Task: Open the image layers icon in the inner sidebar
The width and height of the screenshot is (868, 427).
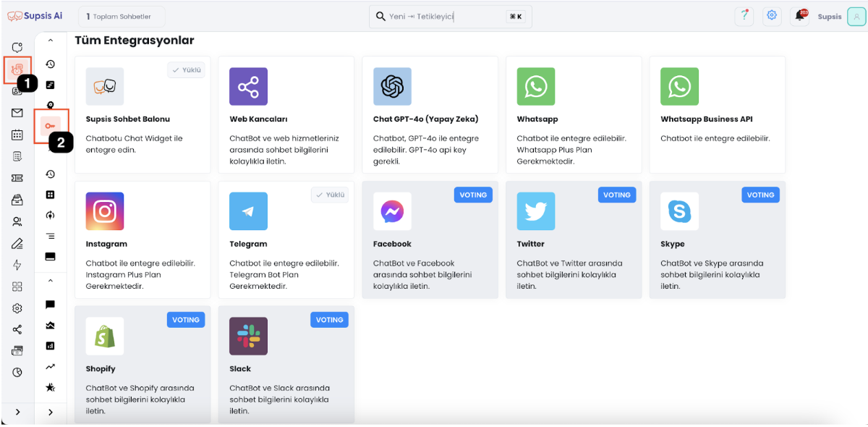Action: (x=50, y=325)
